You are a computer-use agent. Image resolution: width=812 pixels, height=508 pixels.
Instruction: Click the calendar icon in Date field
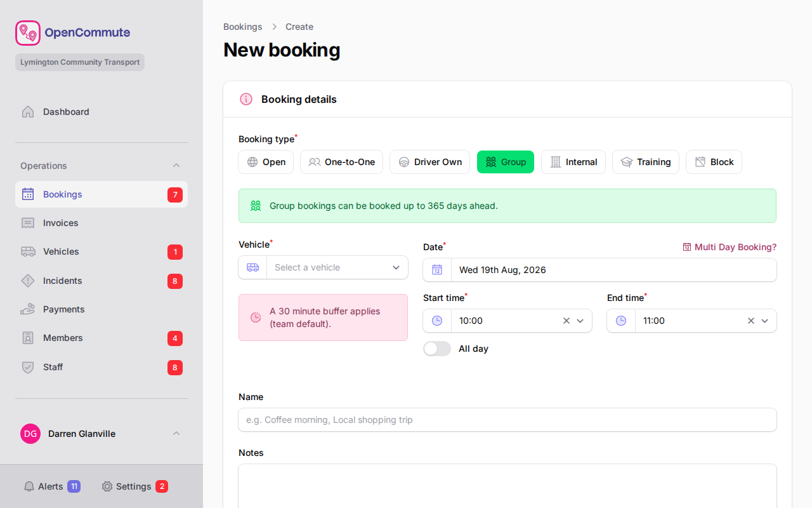(x=437, y=270)
